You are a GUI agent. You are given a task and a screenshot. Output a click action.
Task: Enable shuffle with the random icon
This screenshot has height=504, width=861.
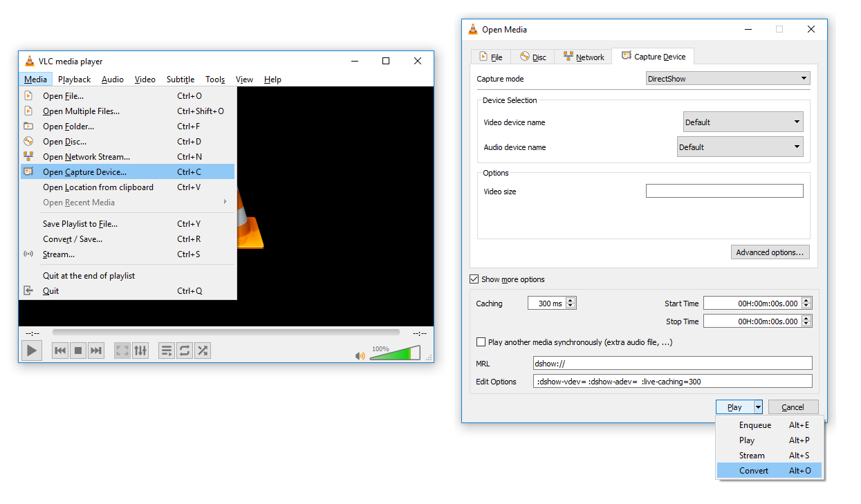click(203, 351)
